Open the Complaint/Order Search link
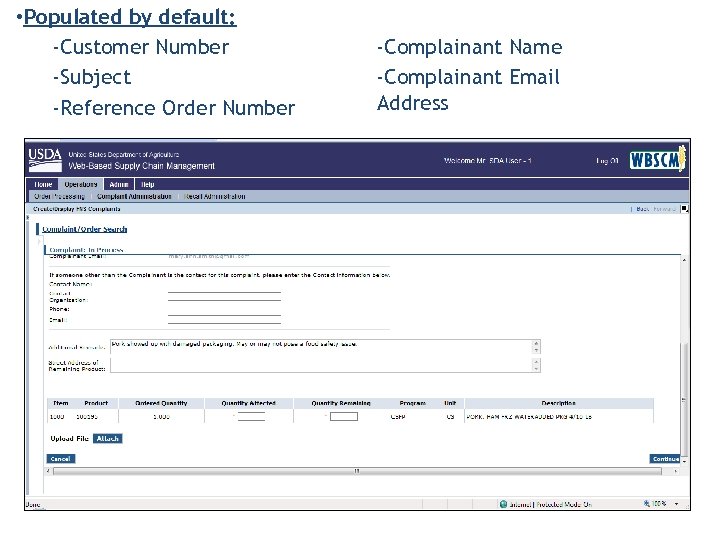720x540 pixels. (x=84, y=229)
